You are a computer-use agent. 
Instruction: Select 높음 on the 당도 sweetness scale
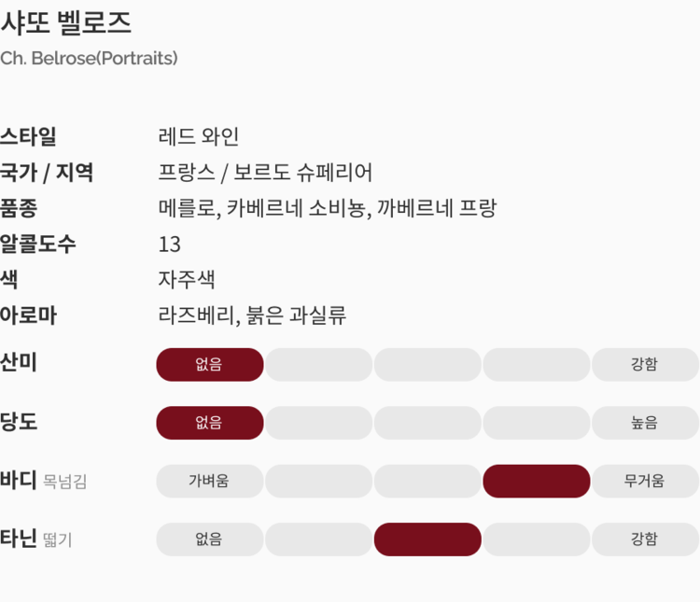click(645, 423)
